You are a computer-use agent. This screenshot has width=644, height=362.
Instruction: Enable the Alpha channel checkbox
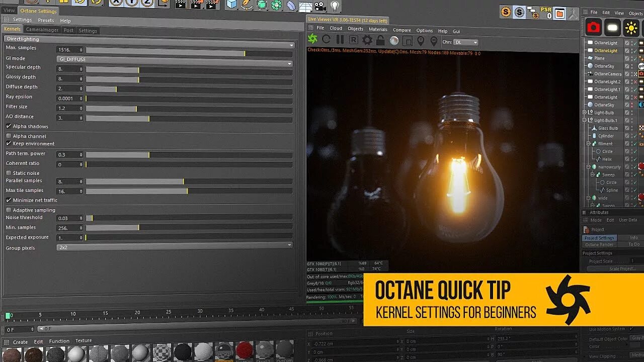(9, 136)
